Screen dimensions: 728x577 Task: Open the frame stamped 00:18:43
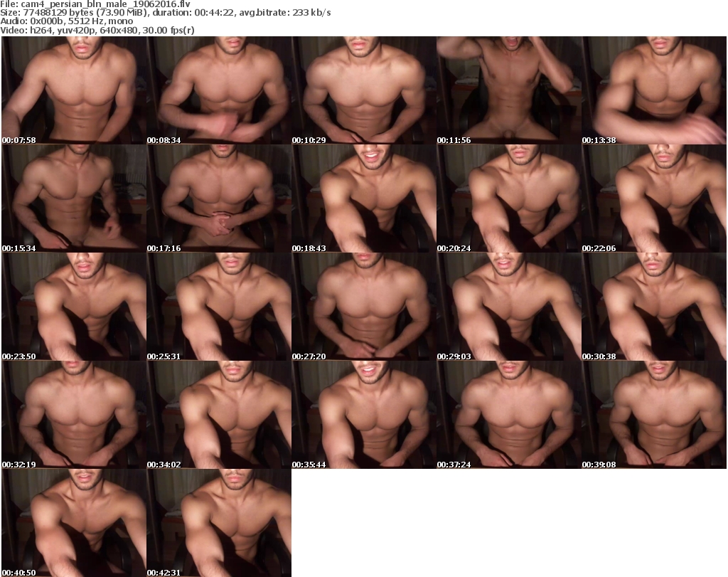pos(364,198)
